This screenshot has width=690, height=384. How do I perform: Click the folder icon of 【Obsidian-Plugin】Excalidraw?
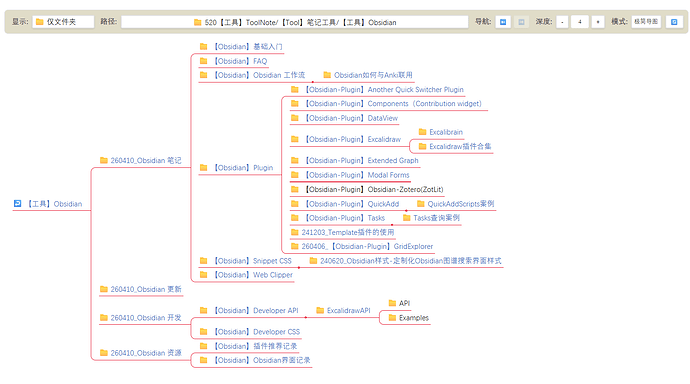pyautogui.click(x=295, y=139)
